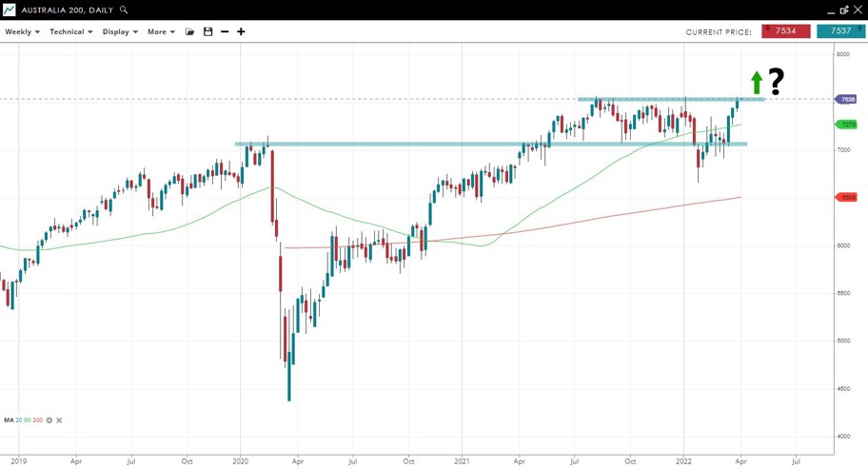Save chart with floppy disk icon
This screenshot has height=469, width=868.
click(207, 31)
